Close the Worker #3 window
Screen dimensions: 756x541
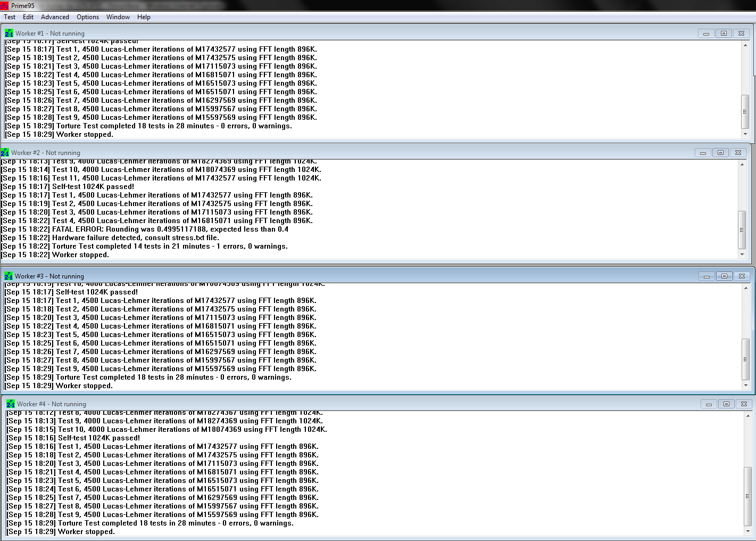[x=742, y=276]
